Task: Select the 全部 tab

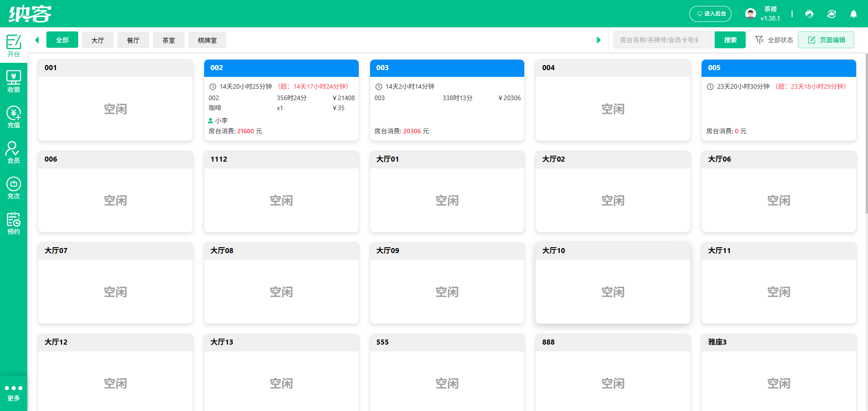Action: pos(62,40)
